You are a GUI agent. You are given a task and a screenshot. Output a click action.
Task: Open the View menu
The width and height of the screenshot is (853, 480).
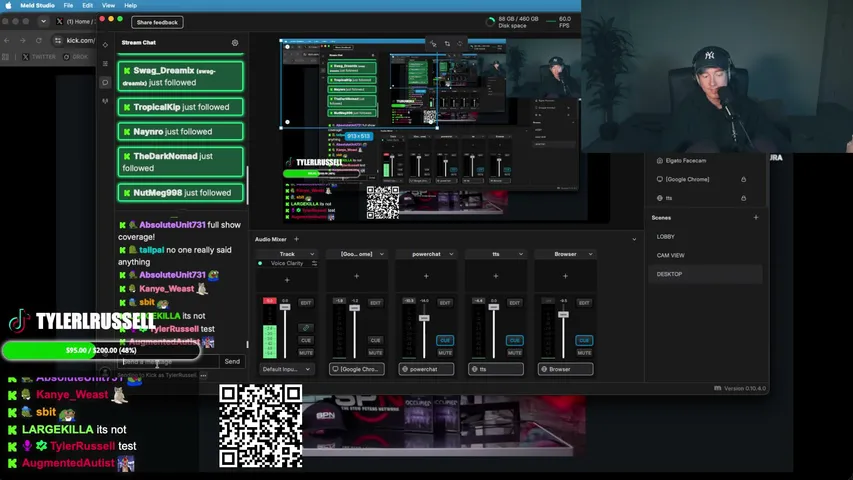[x=108, y=5]
